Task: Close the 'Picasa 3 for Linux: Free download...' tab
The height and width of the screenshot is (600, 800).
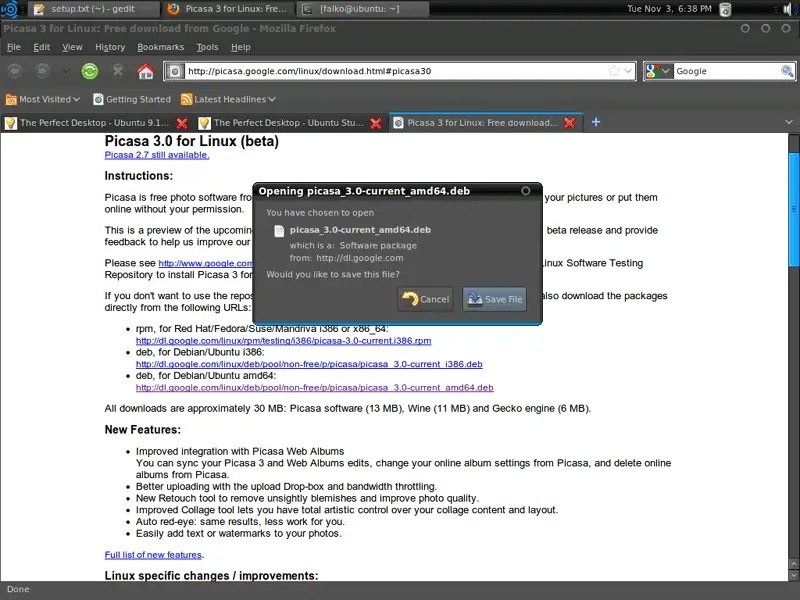Action: tap(569, 122)
